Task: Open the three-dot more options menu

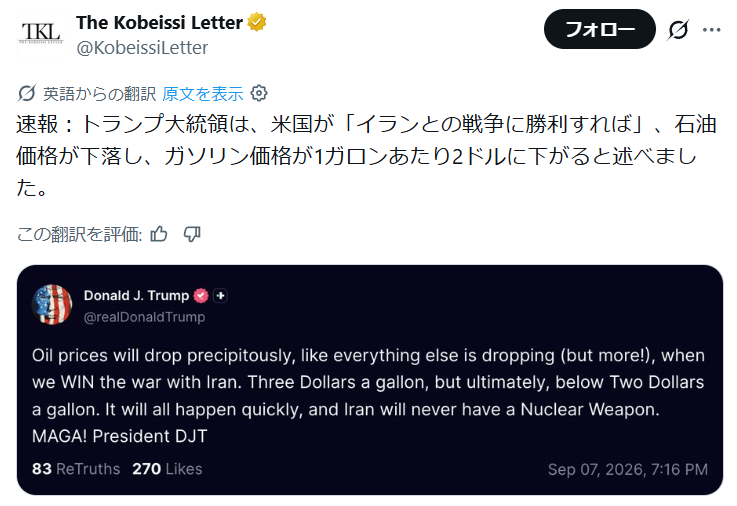Action: coord(712,30)
